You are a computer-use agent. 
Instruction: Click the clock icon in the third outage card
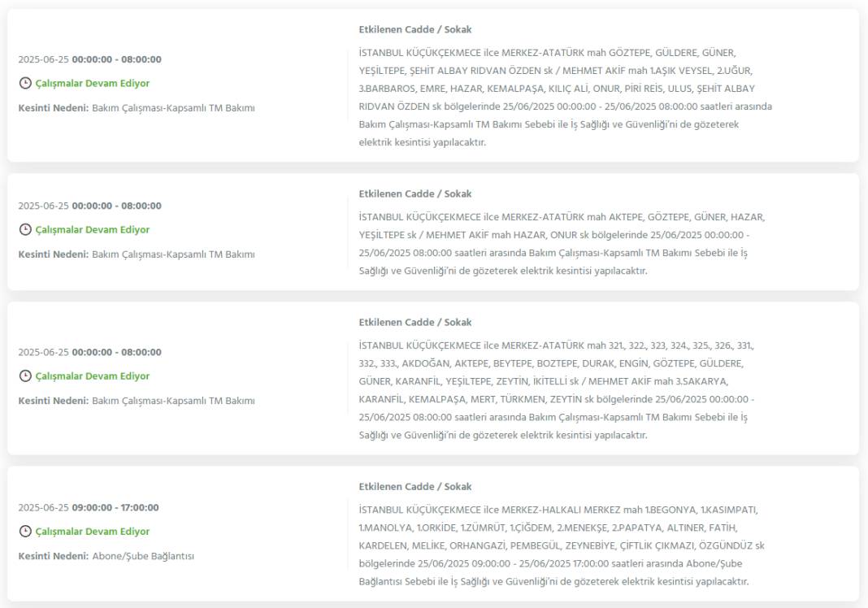[25, 376]
